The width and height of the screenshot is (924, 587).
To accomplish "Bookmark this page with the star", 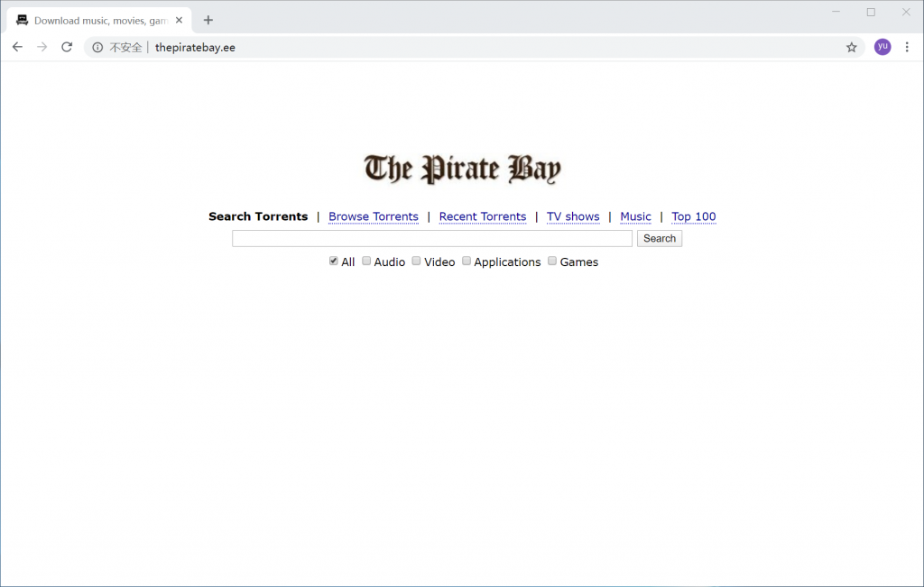I will (x=851, y=48).
